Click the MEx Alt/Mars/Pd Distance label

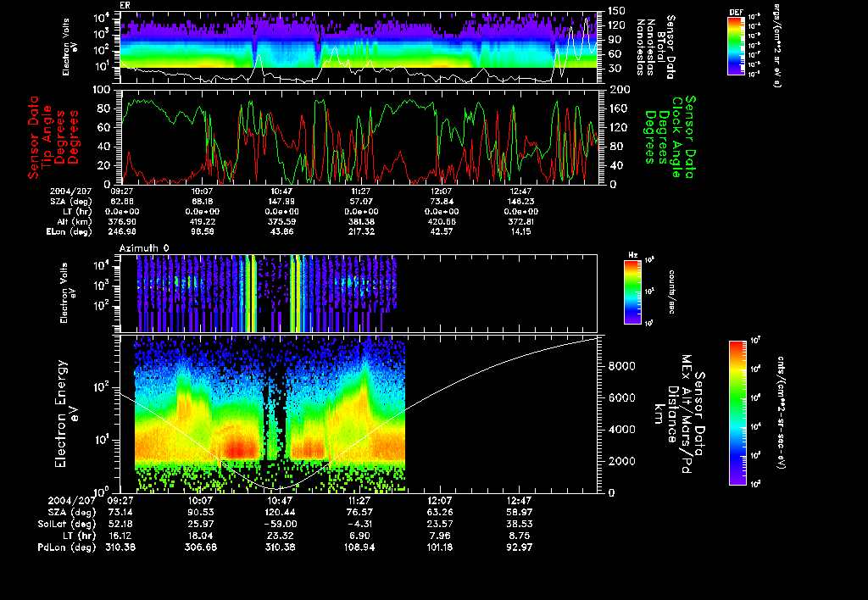(682, 413)
